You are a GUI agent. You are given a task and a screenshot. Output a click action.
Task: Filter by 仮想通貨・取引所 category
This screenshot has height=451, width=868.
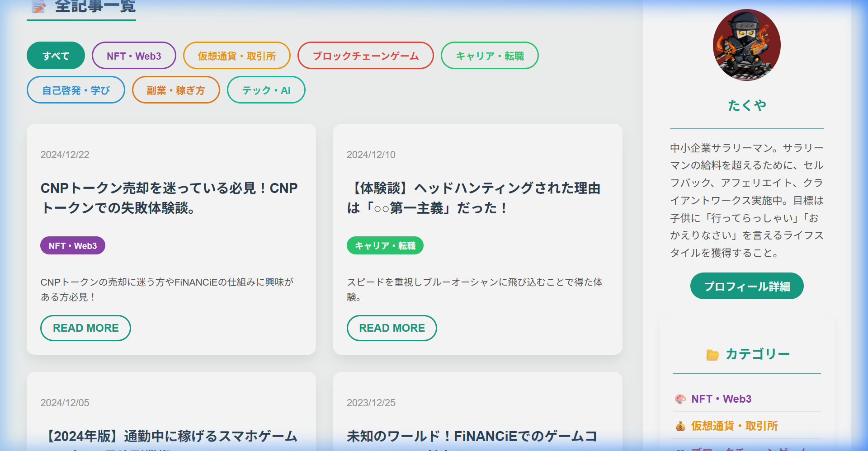[x=236, y=56]
